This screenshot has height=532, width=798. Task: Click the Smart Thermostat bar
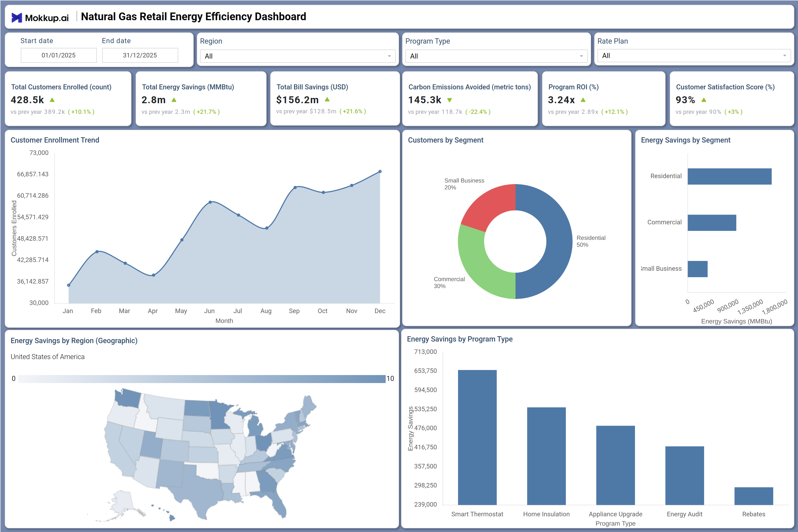[477, 437]
